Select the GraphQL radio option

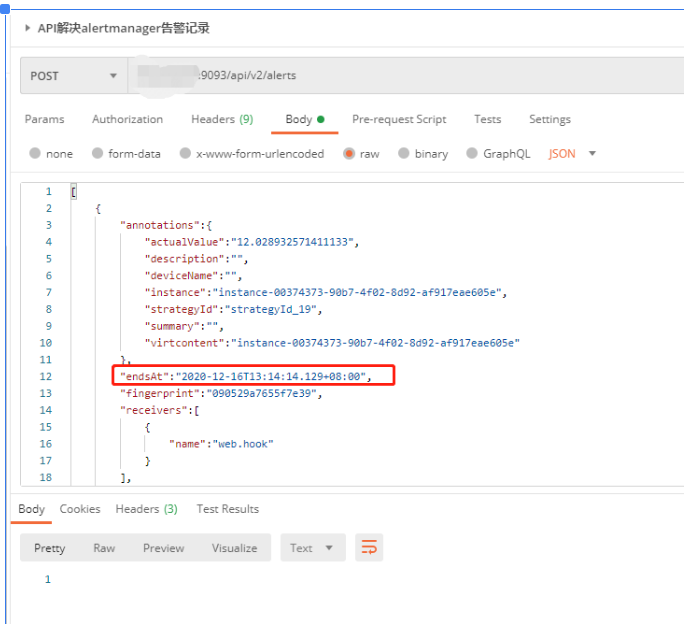pyautogui.click(x=472, y=154)
